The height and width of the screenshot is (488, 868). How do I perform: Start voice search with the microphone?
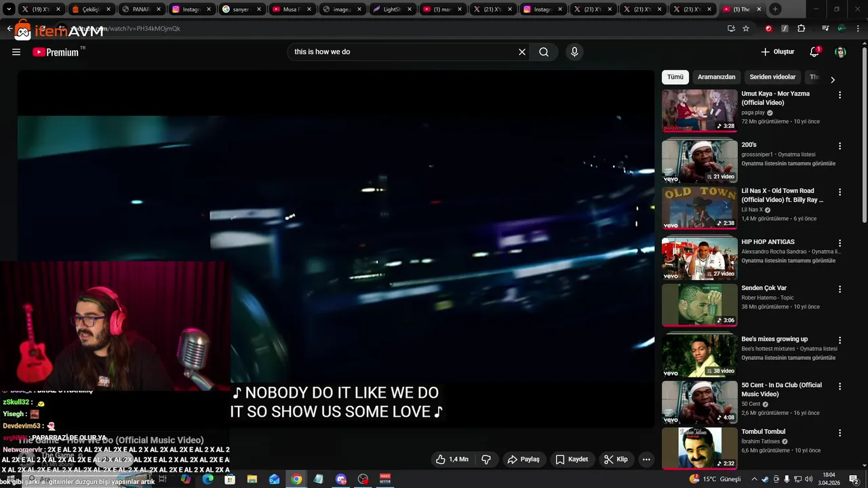coord(574,52)
